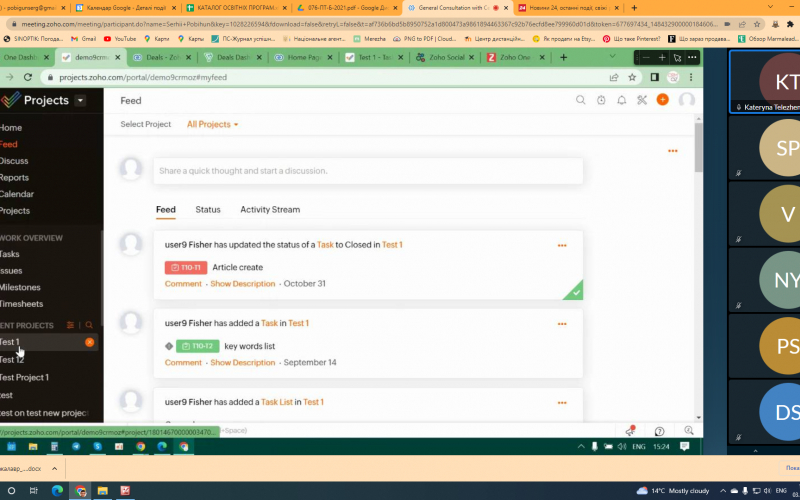Screen dimensions: 800x500
Task: Expand hidden system tray icons arrow
Action: coord(722,490)
